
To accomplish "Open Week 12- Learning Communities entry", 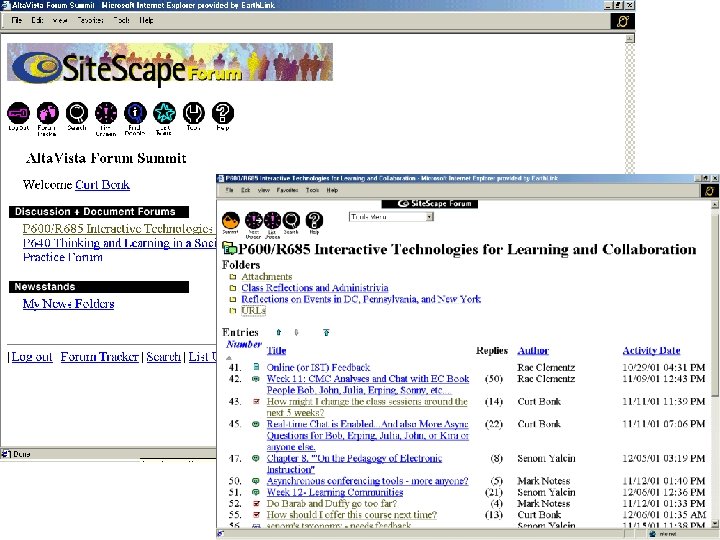I will click(x=335, y=492).
